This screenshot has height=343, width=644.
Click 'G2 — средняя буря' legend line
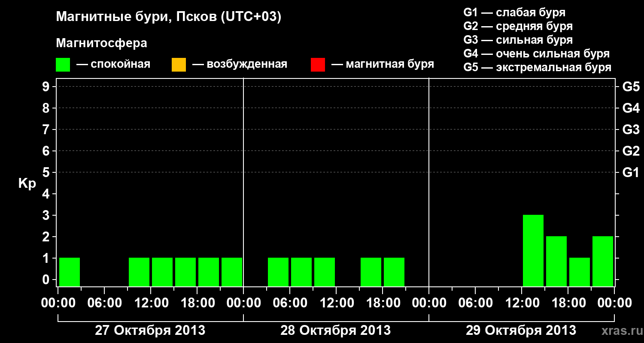tap(518, 26)
